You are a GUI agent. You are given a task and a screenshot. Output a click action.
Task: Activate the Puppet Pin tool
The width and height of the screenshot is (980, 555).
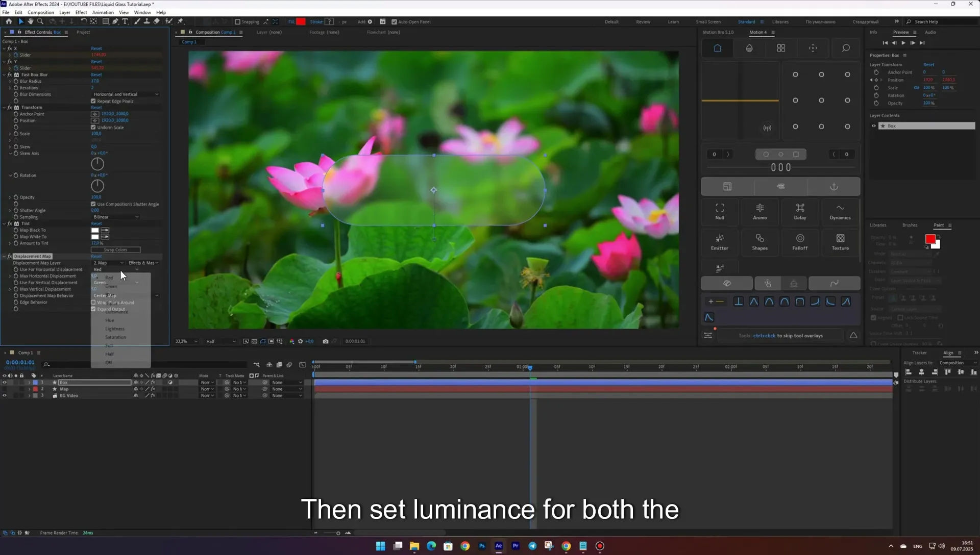(x=180, y=21)
